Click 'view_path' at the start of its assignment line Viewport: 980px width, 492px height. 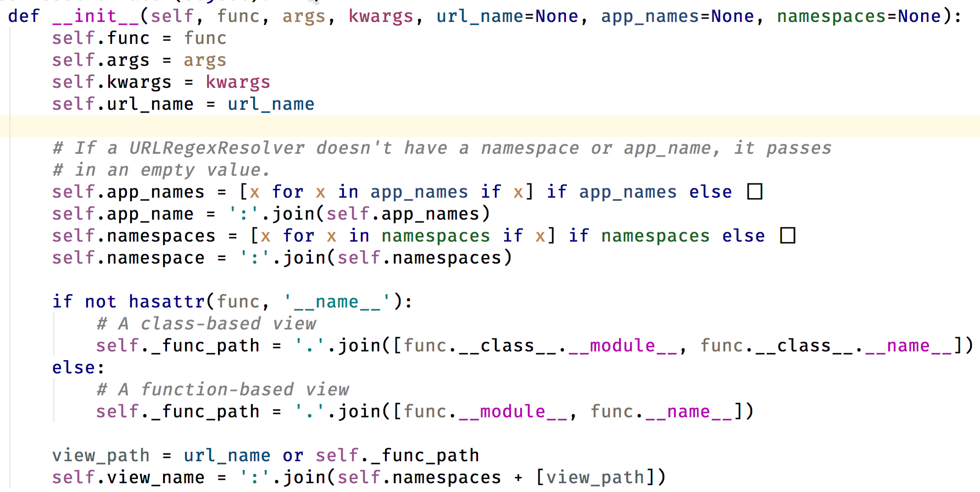tap(101, 455)
